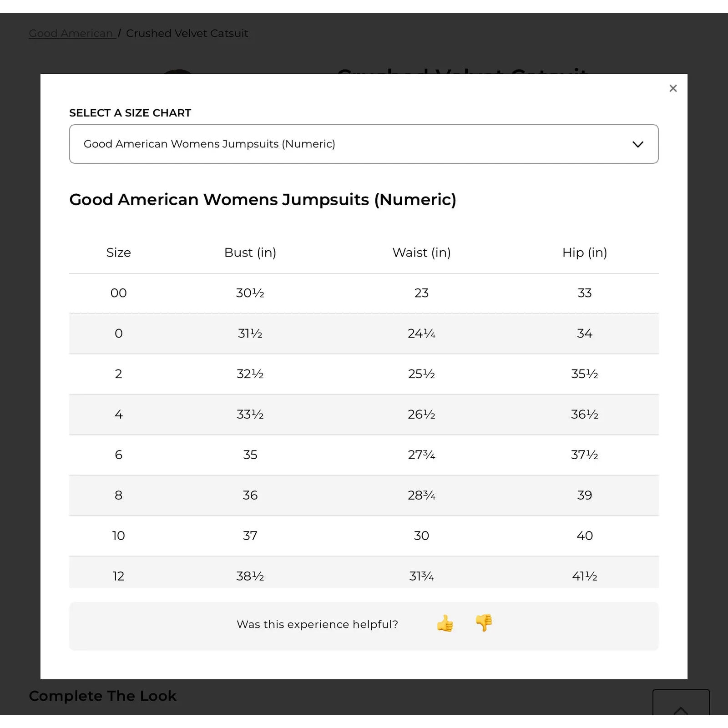Click the Waist (in) column header
The width and height of the screenshot is (728, 728).
click(421, 253)
